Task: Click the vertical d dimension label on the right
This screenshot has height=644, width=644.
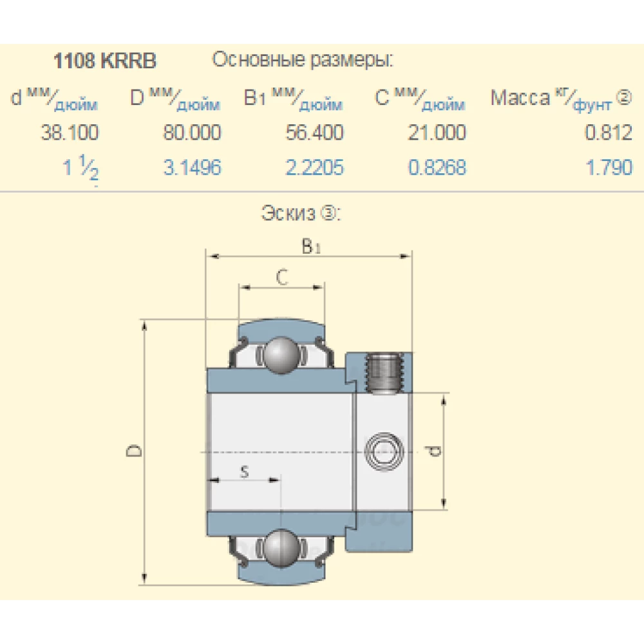Action: pyautogui.click(x=435, y=451)
